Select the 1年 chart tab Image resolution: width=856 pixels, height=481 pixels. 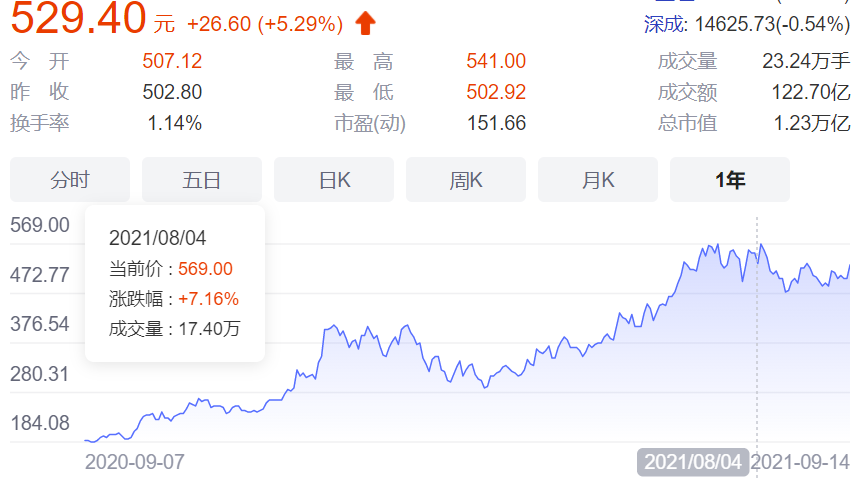pyautogui.click(x=730, y=180)
